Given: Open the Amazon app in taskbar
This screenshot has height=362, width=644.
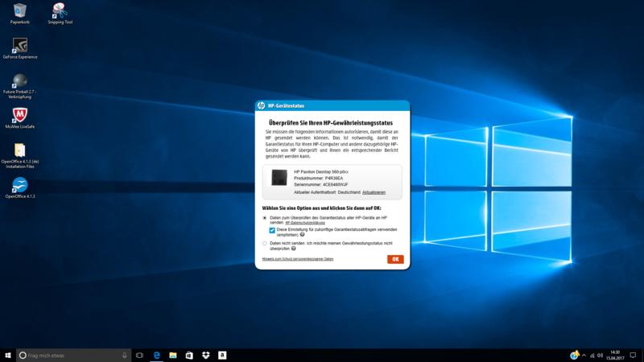Looking at the screenshot, I should click(221, 355).
